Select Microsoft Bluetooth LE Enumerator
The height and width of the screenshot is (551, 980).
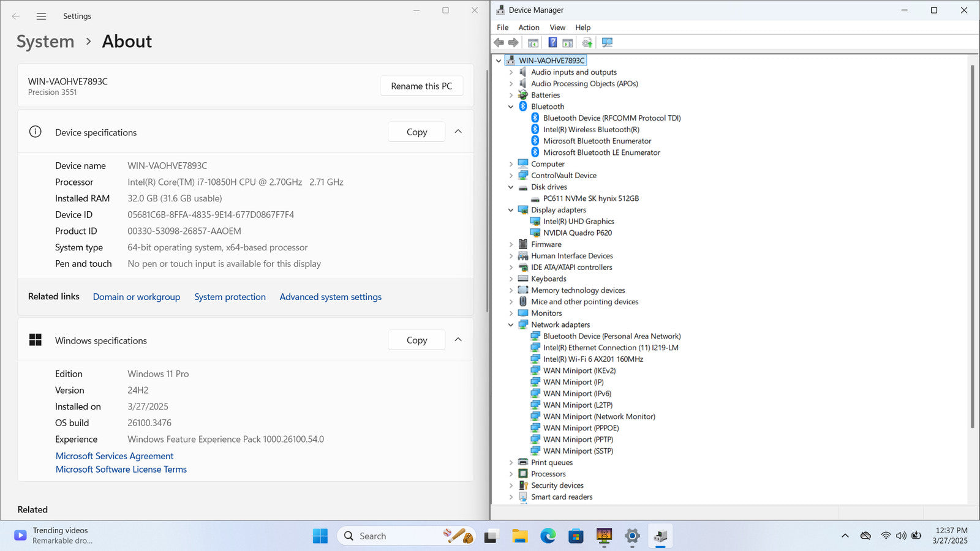[x=601, y=152]
